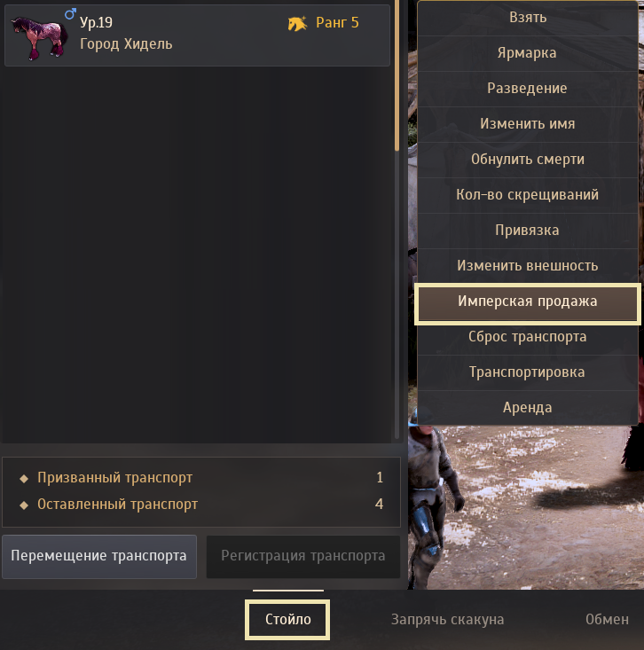The width and height of the screenshot is (644, 650).
Task: Select Аренда at menu bottom
Action: click(x=527, y=408)
